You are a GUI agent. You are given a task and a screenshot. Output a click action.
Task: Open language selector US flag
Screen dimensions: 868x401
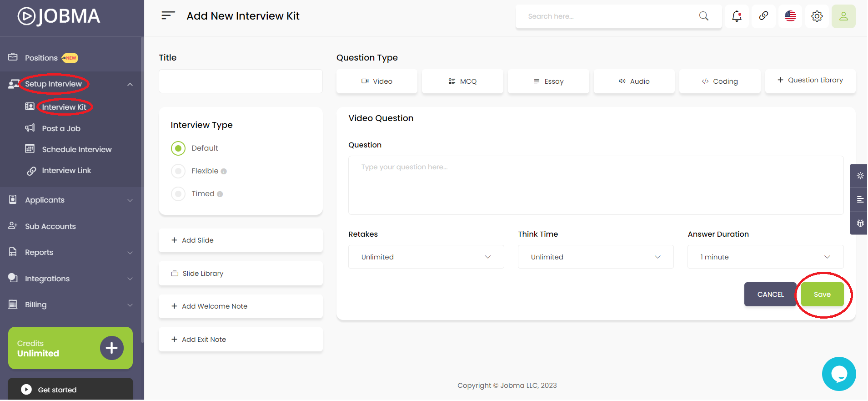pyautogui.click(x=790, y=16)
